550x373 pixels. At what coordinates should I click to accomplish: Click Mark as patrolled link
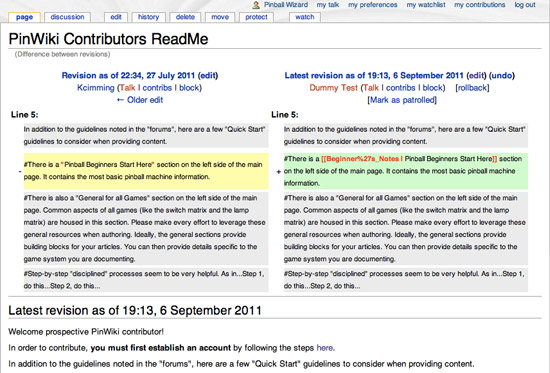pyautogui.click(x=402, y=100)
